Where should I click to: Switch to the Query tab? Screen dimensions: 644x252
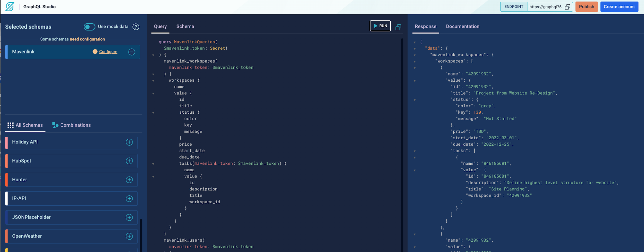(160, 27)
